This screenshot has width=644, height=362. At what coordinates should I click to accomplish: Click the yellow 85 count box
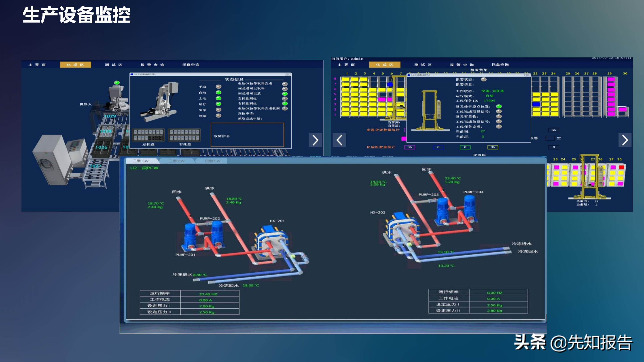[492, 147]
